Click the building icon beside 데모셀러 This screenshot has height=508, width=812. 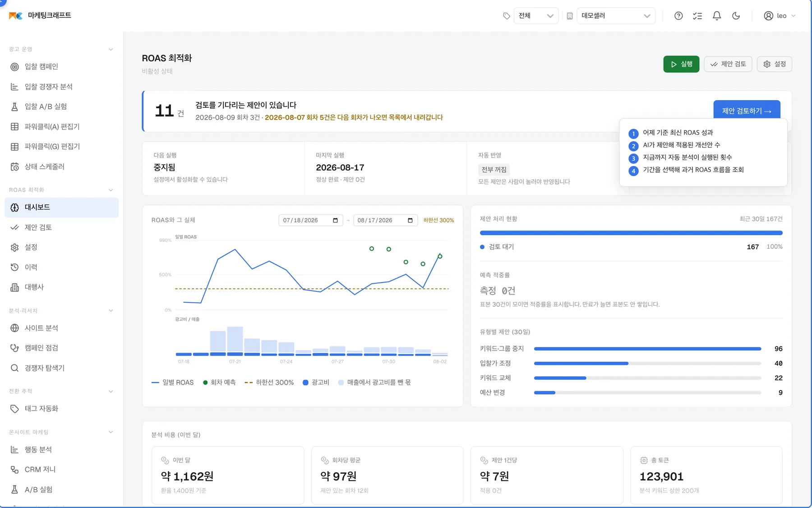coord(570,16)
